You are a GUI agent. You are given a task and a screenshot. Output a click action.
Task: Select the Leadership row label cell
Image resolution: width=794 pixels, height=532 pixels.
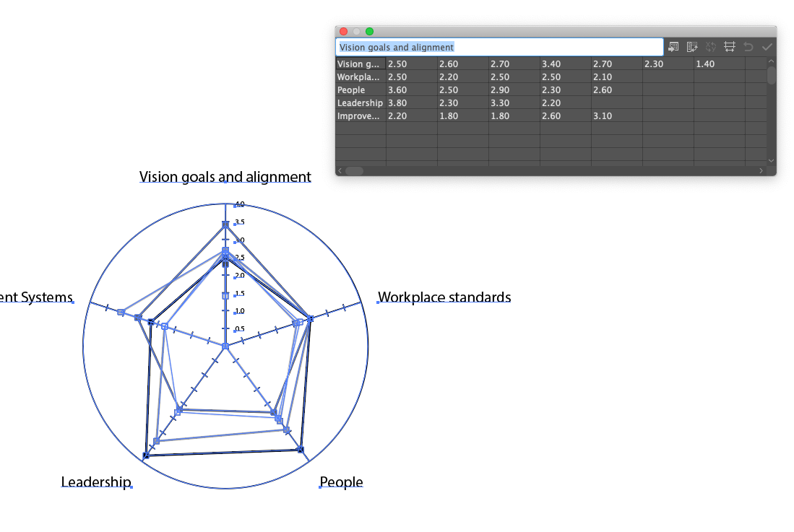tap(359, 103)
